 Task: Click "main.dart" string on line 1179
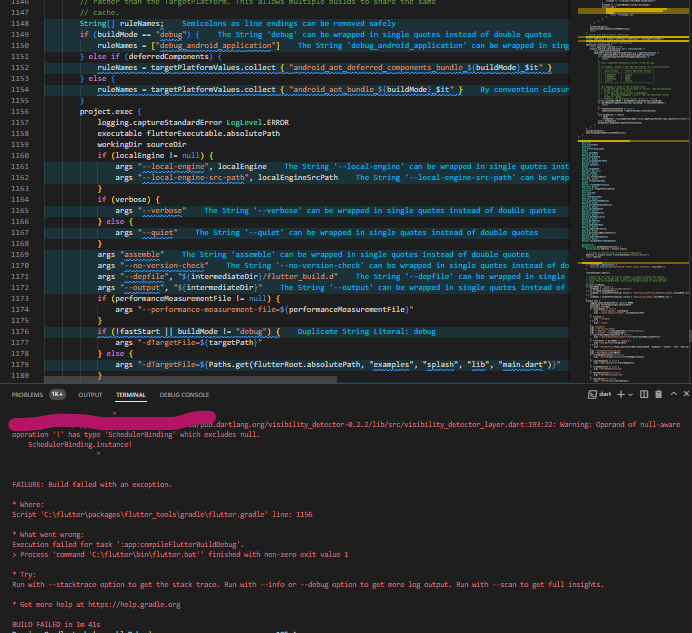point(523,365)
